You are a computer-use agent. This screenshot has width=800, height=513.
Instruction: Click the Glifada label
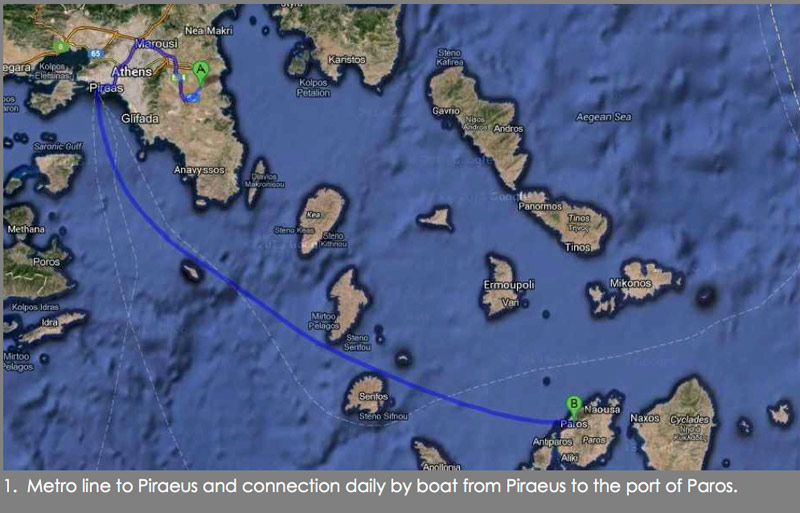140,118
